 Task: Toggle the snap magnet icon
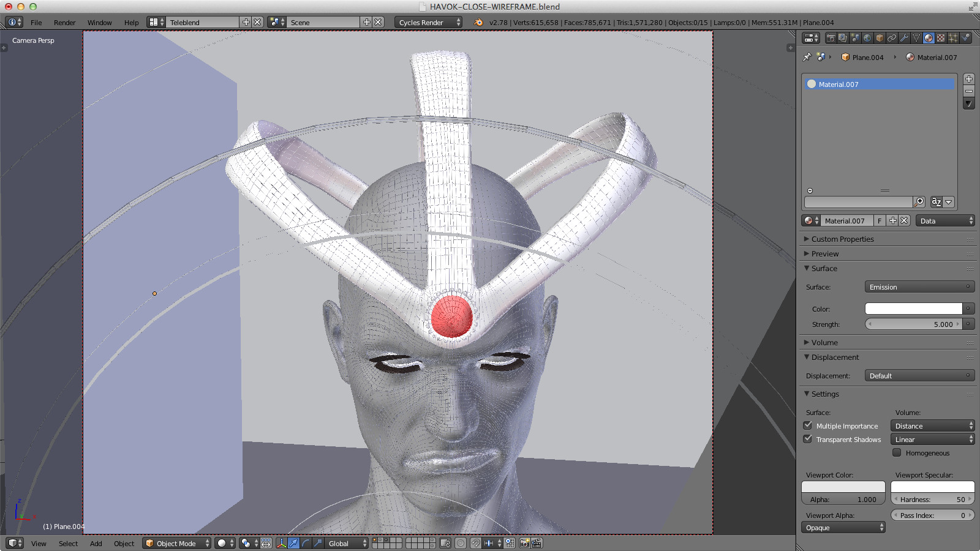click(x=476, y=543)
